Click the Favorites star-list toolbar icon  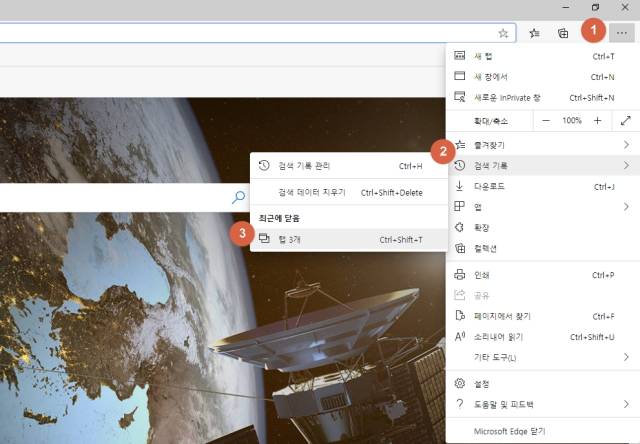[x=534, y=33]
